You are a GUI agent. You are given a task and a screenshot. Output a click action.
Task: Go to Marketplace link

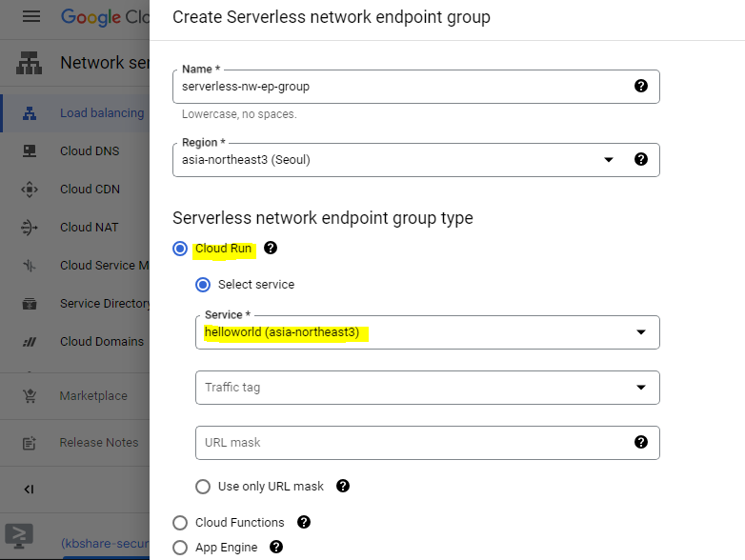point(93,395)
